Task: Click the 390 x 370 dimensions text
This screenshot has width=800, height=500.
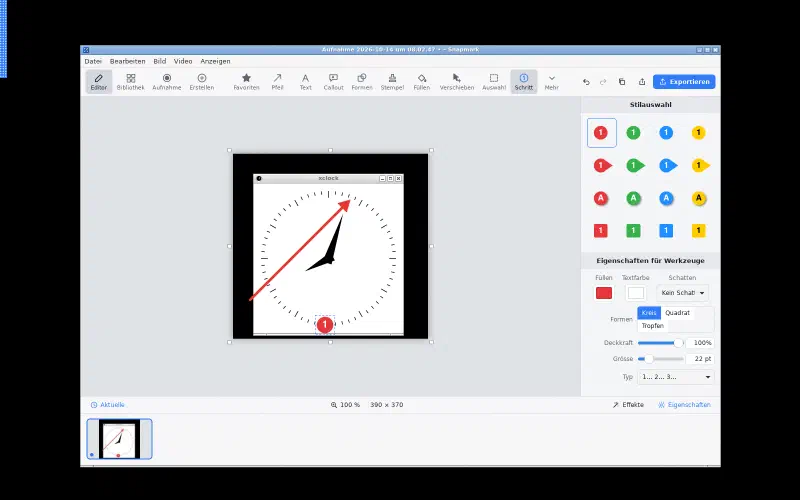Action: click(387, 405)
